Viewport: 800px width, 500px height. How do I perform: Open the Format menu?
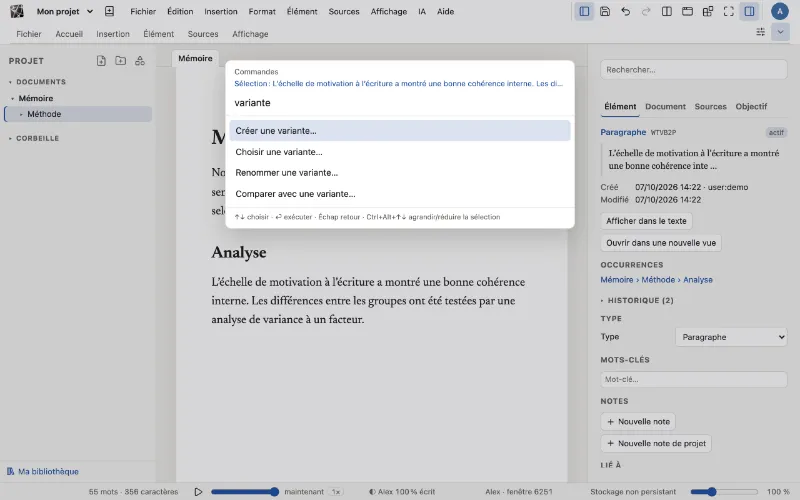coord(262,11)
